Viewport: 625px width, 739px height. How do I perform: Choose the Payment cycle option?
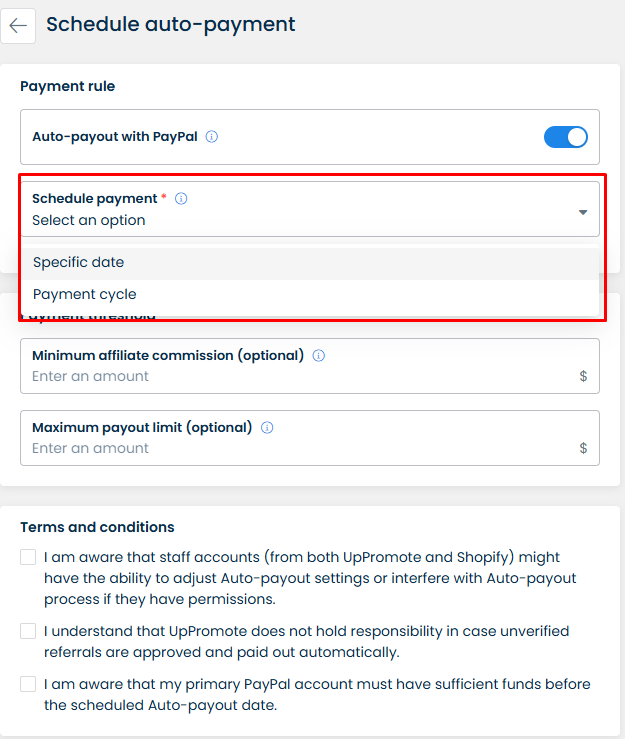click(85, 294)
